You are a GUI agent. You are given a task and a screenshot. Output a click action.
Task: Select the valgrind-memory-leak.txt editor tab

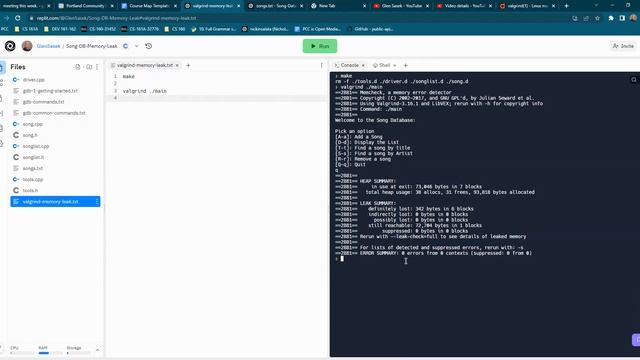click(144, 65)
